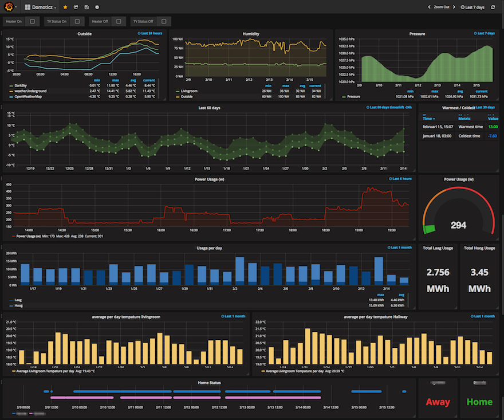
Task: Click the dashboards grid icon next to Domoticz
Action: pyautogui.click(x=27, y=7)
